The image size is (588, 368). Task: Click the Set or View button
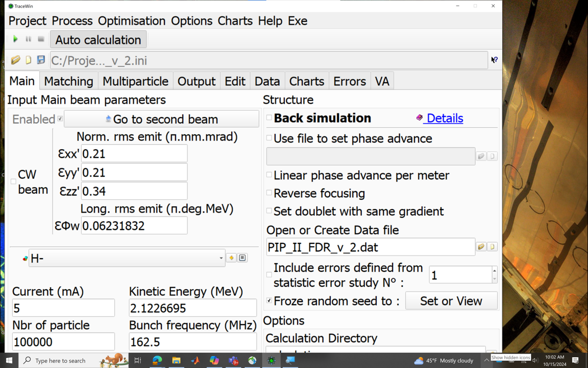(x=451, y=301)
